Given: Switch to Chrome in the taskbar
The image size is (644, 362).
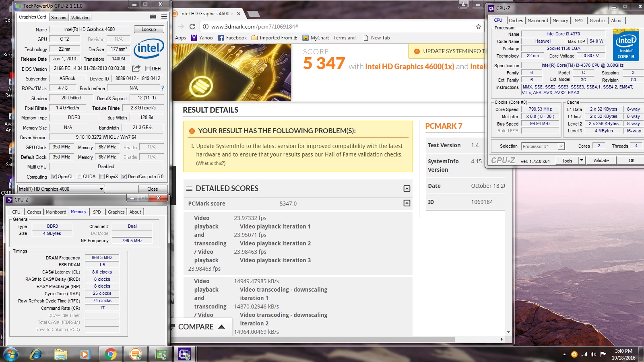Looking at the screenshot, I should click(111, 354).
